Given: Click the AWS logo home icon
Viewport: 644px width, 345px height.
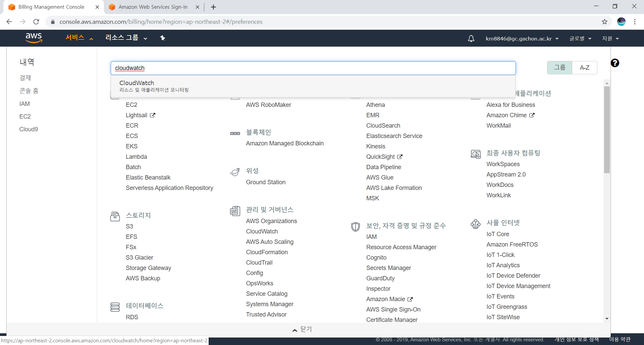Looking at the screenshot, I should [34, 38].
